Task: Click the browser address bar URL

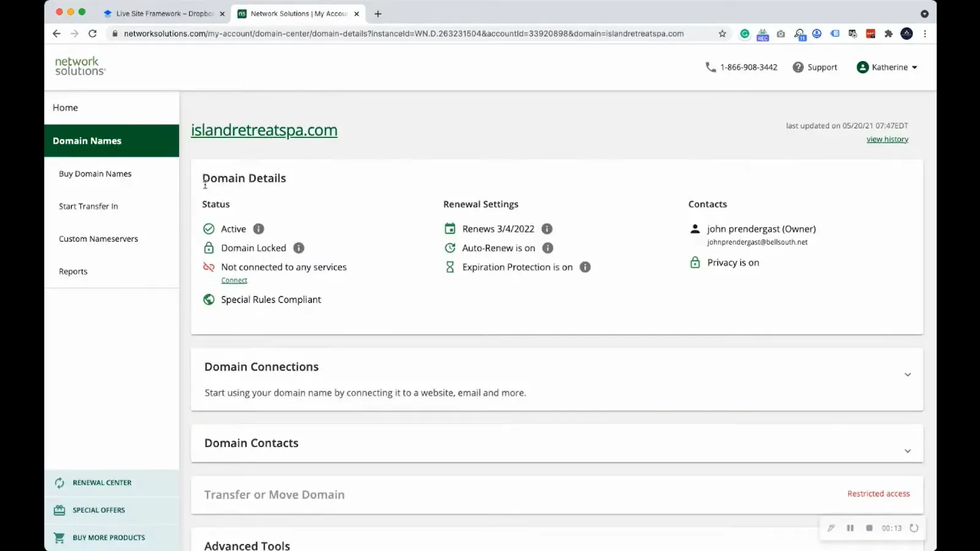Action: click(404, 34)
